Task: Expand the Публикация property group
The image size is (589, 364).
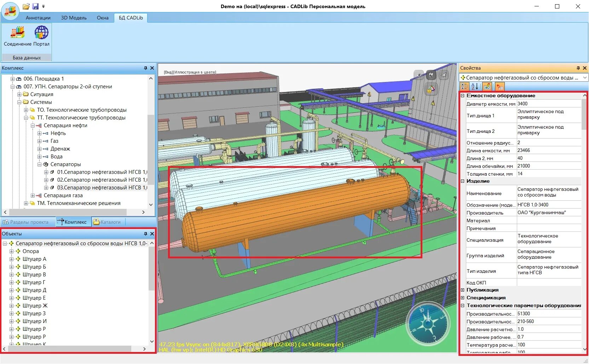Action: (x=462, y=290)
